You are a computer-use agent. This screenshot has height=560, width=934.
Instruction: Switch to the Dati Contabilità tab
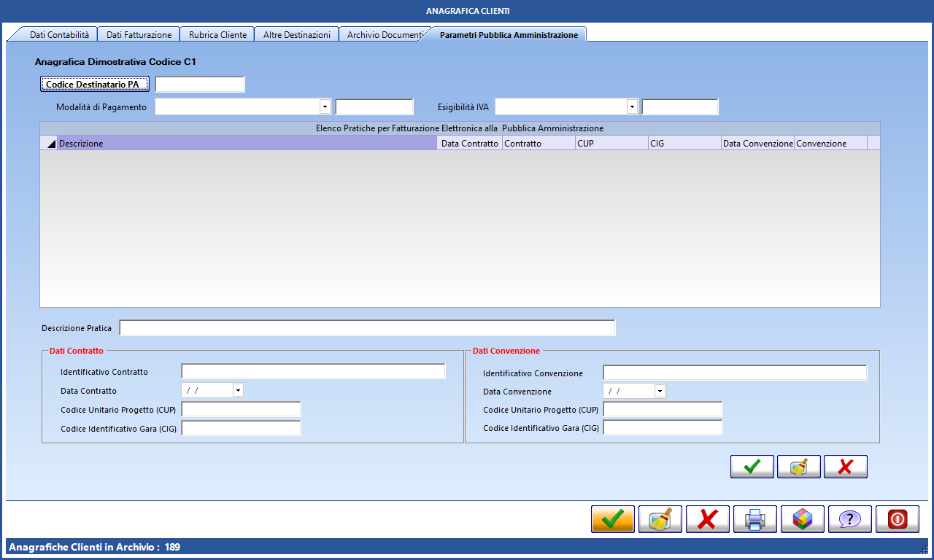click(59, 34)
